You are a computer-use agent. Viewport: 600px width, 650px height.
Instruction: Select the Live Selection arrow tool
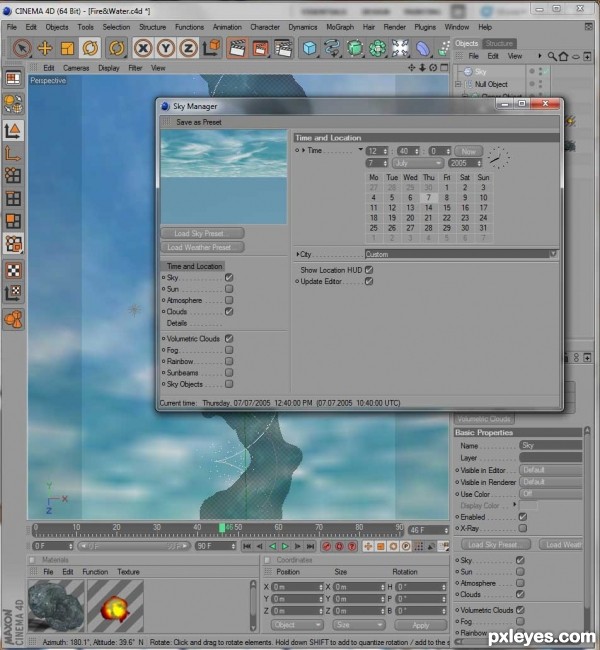pos(21,48)
